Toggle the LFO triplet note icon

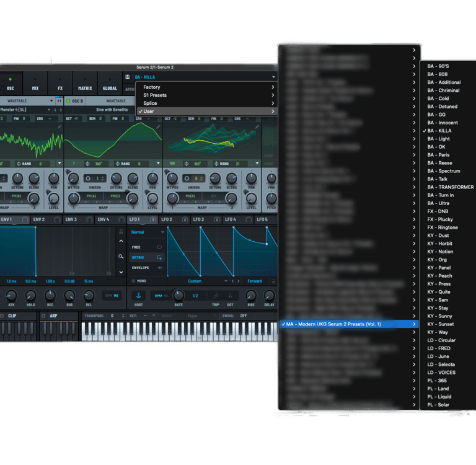click(216, 295)
